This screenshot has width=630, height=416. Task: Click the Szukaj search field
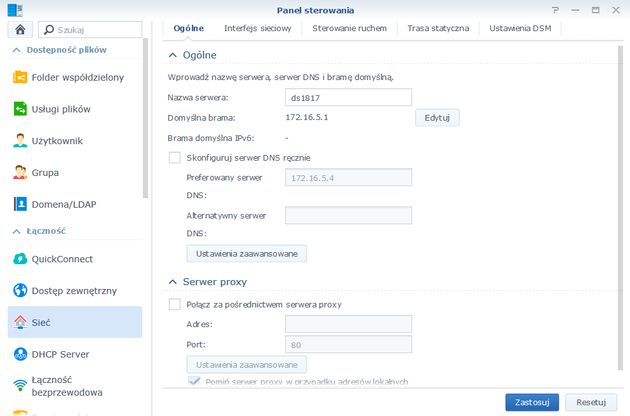click(x=90, y=30)
